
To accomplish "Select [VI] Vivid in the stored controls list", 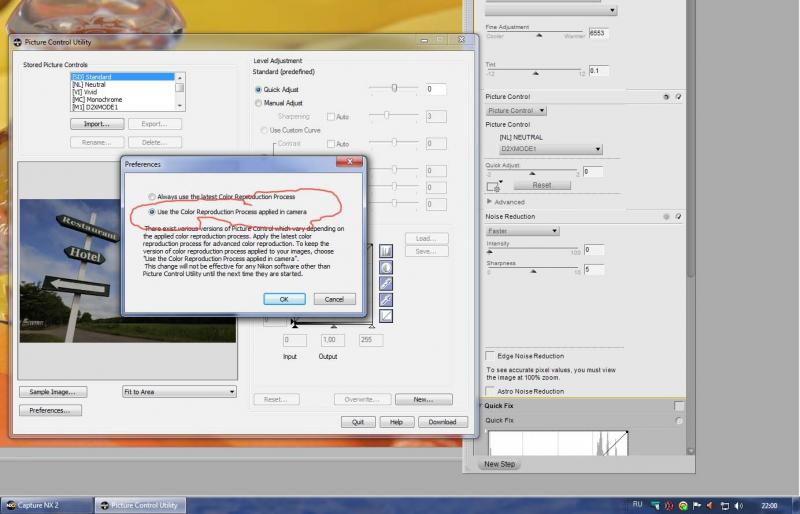I will point(122,92).
